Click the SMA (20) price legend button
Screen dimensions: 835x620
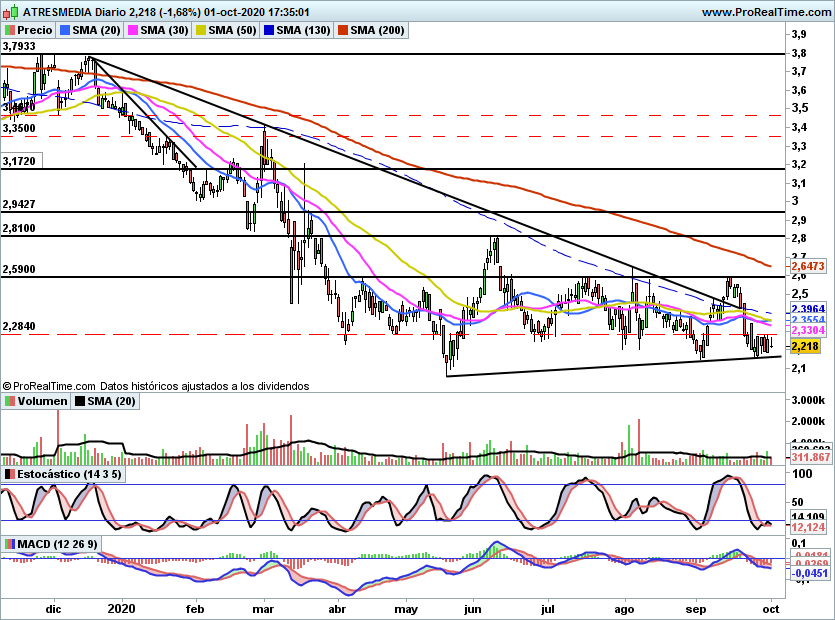pos(90,30)
